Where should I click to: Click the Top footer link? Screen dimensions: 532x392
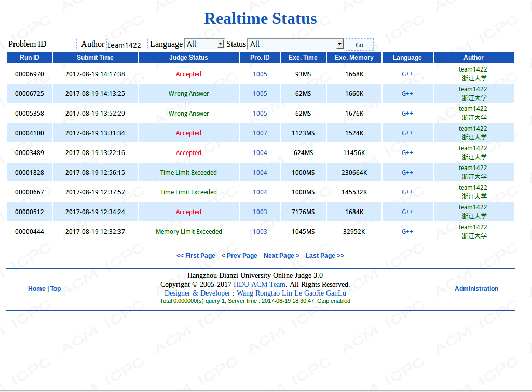(x=56, y=289)
